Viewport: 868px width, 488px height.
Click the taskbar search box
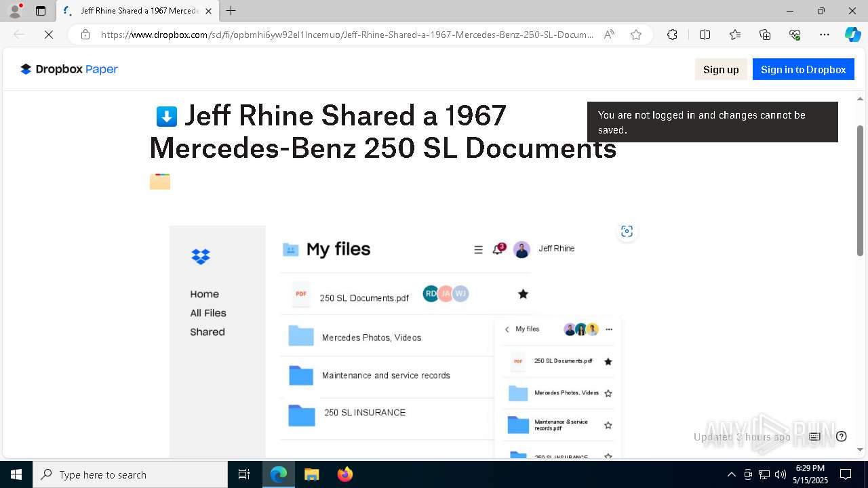click(130, 474)
